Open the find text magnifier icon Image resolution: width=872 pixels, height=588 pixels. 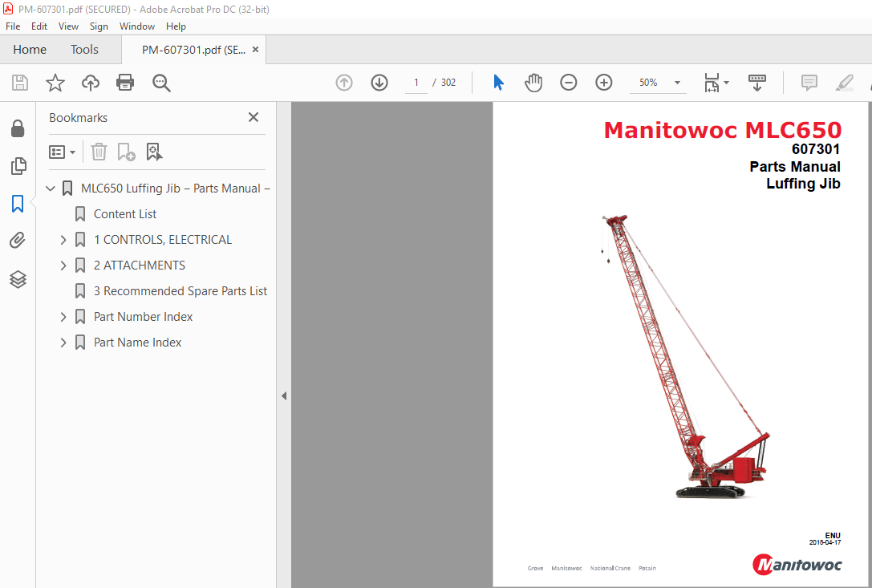[161, 83]
